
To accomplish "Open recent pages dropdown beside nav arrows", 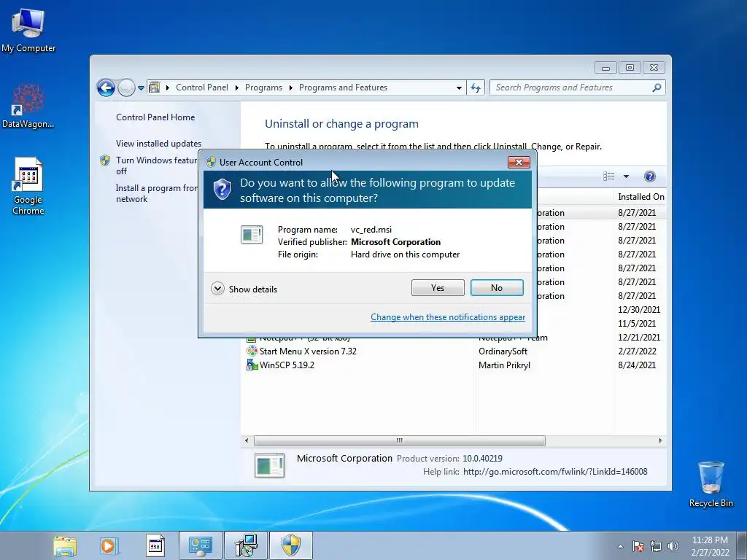I will tap(141, 88).
